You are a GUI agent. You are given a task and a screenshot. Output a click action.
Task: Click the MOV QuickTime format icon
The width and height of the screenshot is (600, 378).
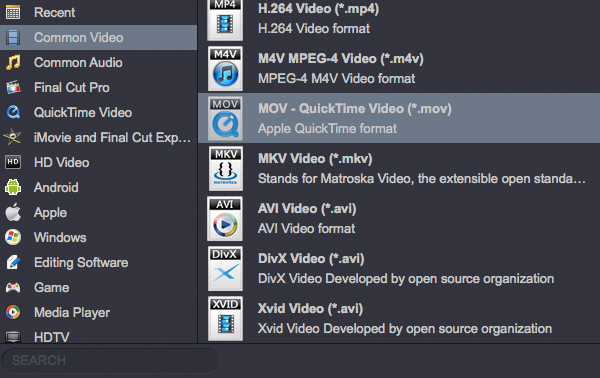(x=225, y=118)
